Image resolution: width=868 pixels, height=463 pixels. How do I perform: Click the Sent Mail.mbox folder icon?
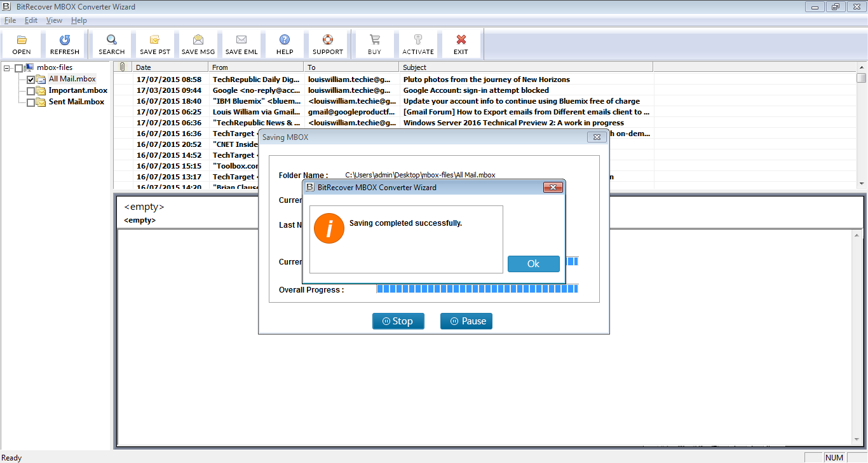coord(41,102)
